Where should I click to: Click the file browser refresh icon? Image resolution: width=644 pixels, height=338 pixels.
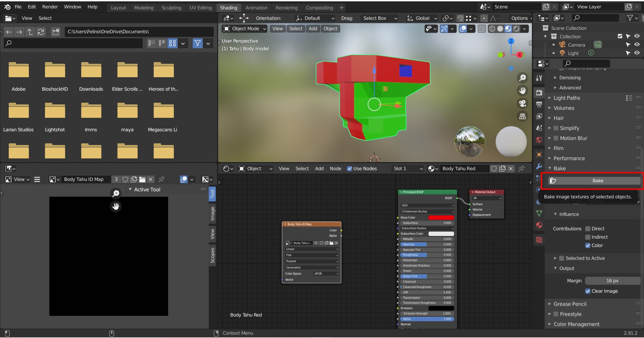(x=41, y=32)
